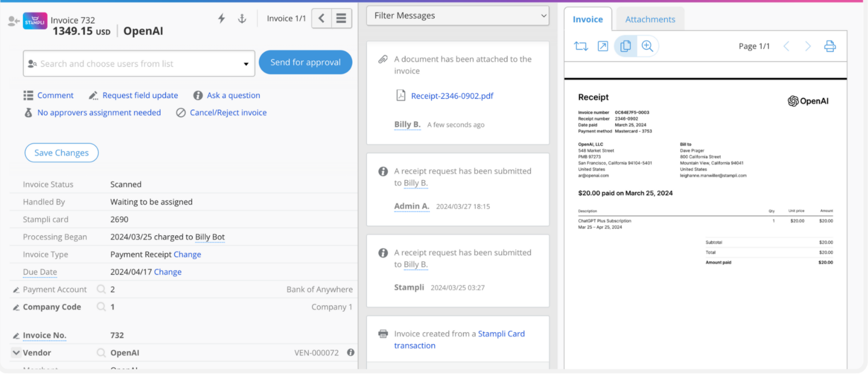
Task: Click the anchor icon near invoice header
Action: tap(242, 18)
